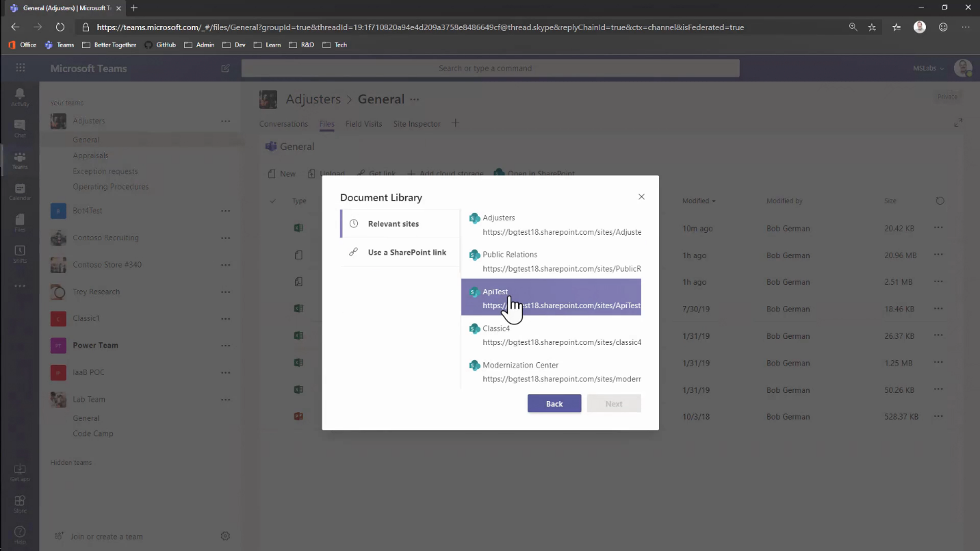980x551 pixels.
Task: Open the manage teams gear icon
Action: pyautogui.click(x=225, y=536)
